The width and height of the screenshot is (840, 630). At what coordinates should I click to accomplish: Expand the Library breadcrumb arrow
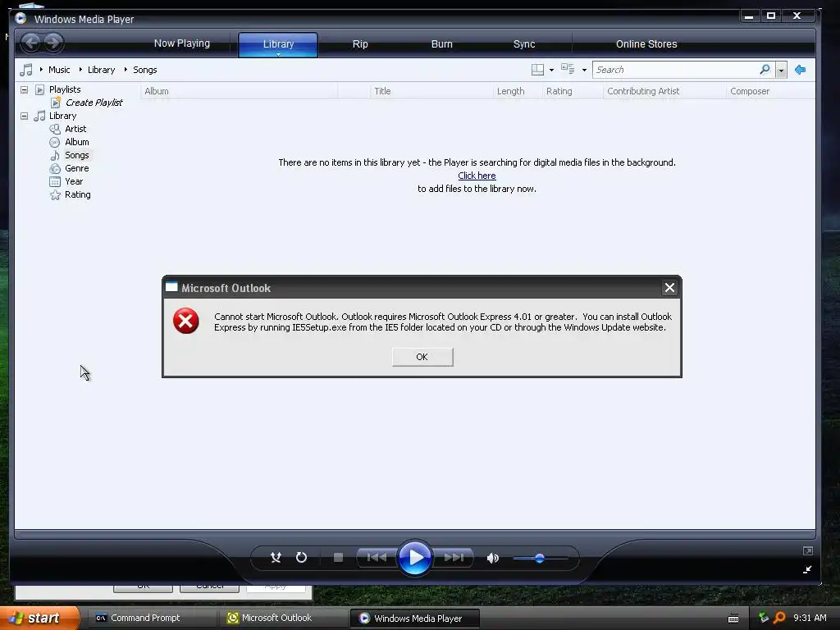80,69
